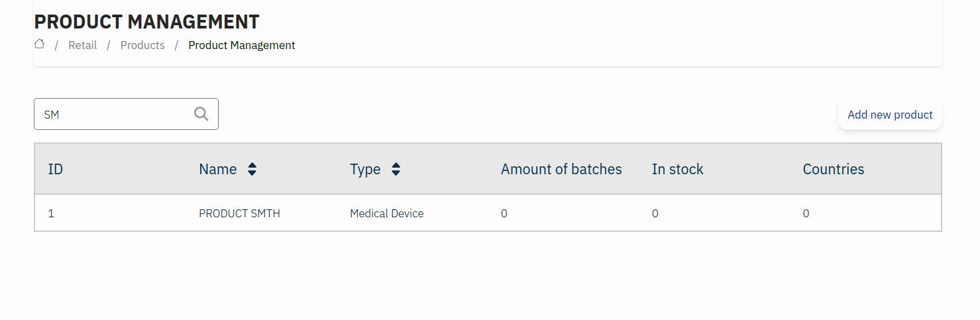
Task: Sort products by Type using sort arrows
Action: (x=396, y=170)
